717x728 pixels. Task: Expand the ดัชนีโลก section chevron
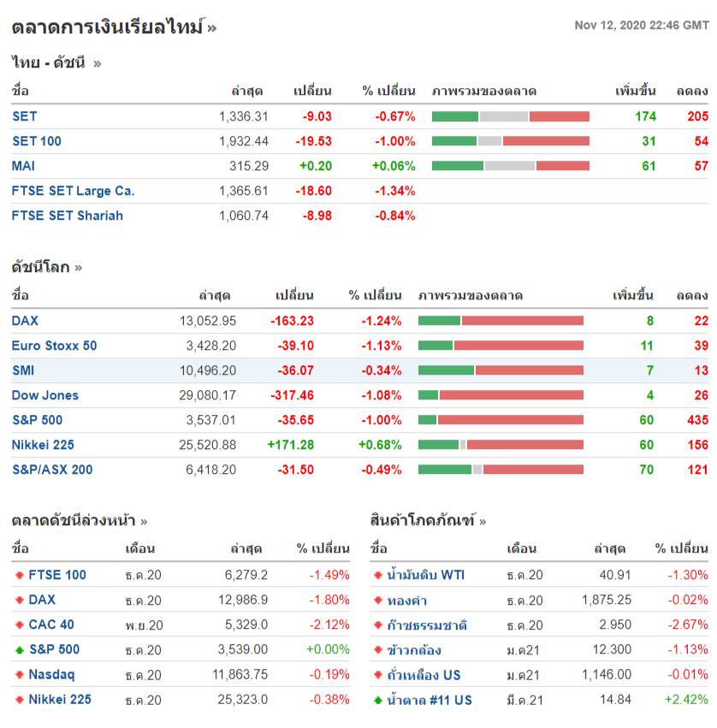79,268
